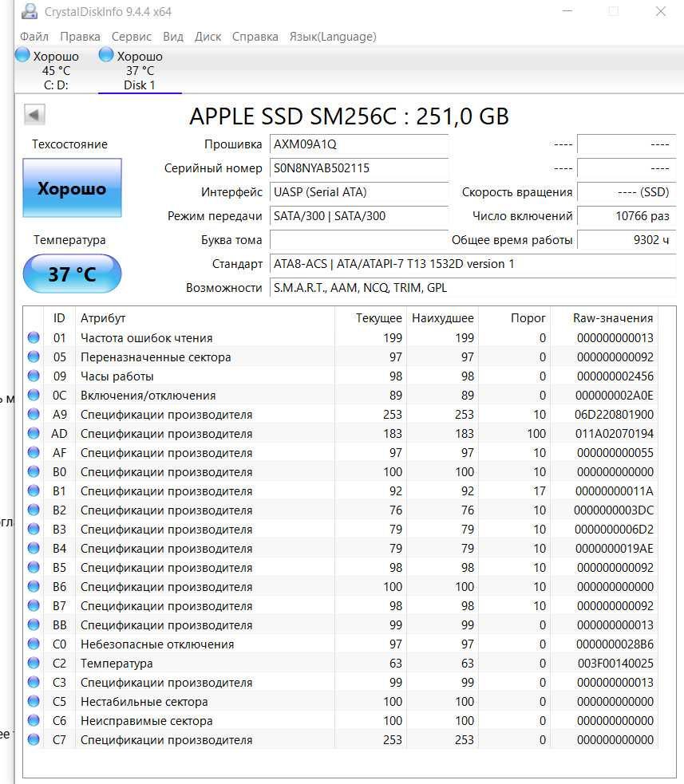
Task: Click status orb in row B0
Action: [34, 471]
